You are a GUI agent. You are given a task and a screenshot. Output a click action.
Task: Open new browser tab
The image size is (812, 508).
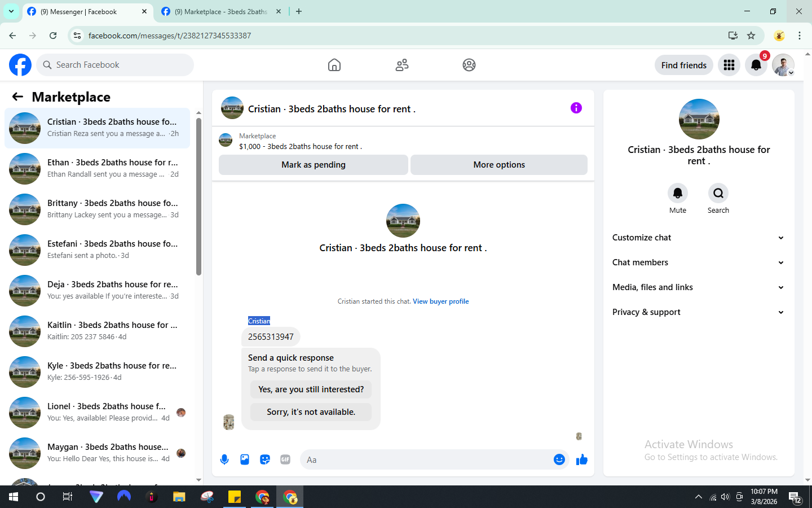click(299, 11)
